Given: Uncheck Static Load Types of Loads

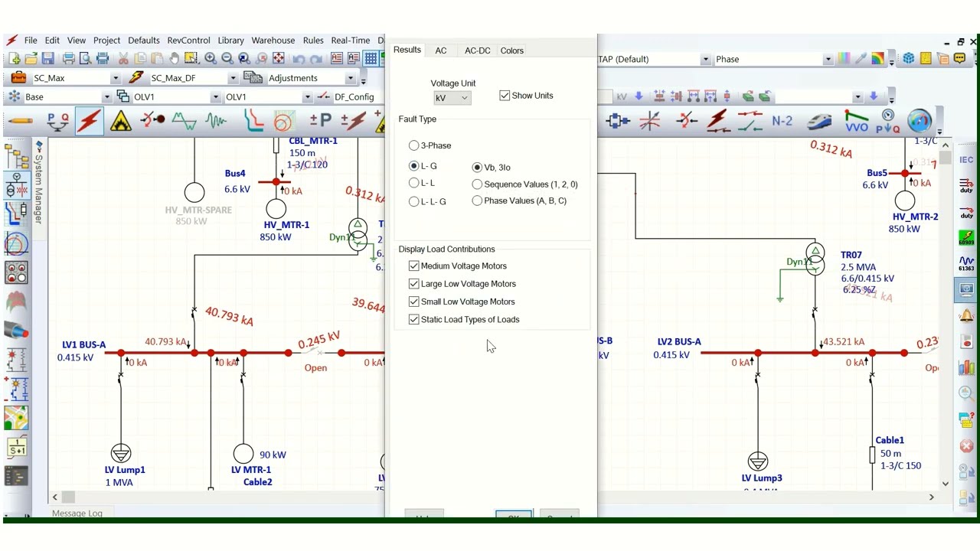Looking at the screenshot, I should (414, 320).
